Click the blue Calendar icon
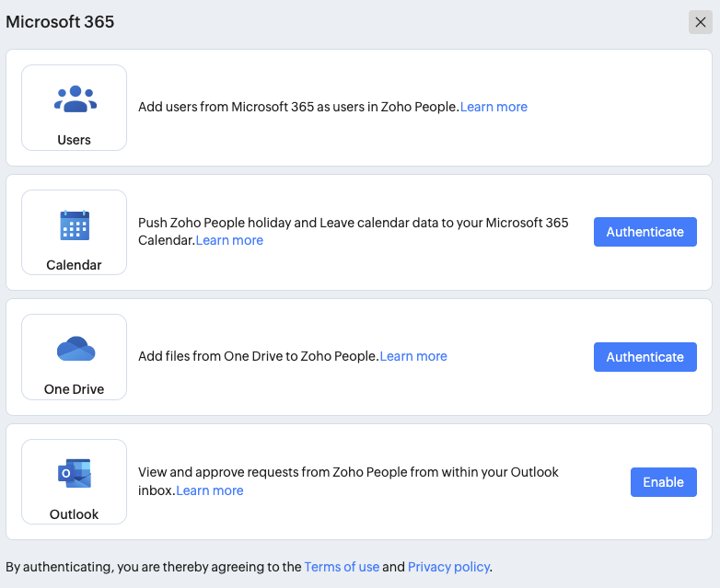 [x=75, y=225]
